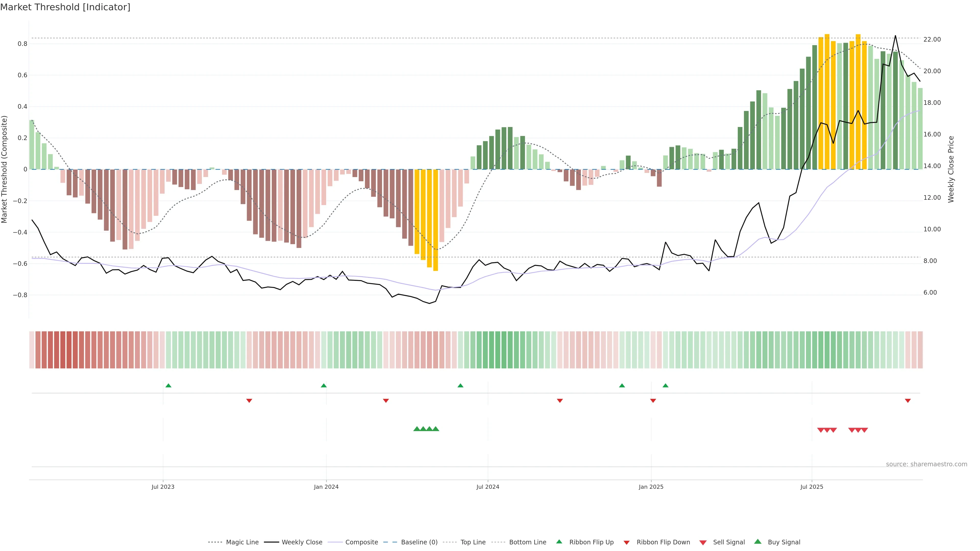The image size is (980, 551).
Task: Click the source: sharemaestro.com text
Action: (926, 464)
